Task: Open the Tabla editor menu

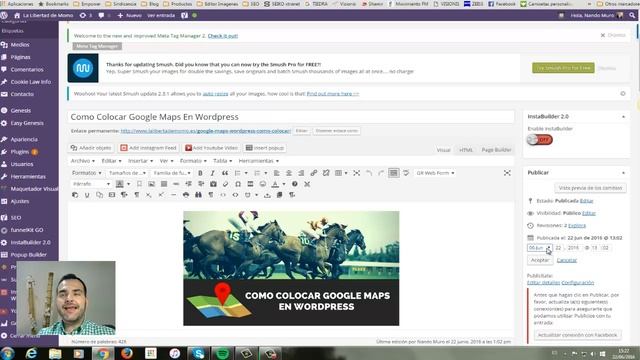Action: point(222,161)
